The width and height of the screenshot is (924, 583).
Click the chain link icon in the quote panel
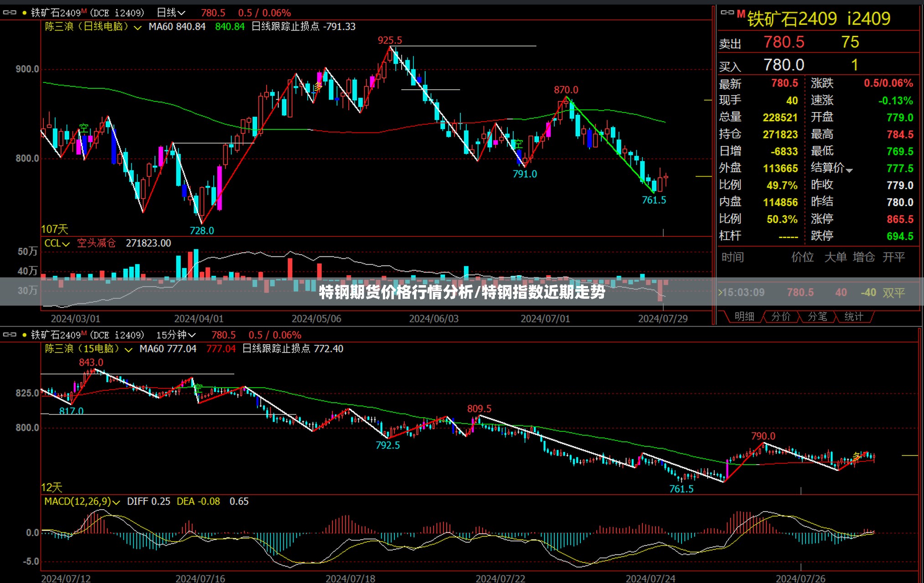[x=727, y=13]
